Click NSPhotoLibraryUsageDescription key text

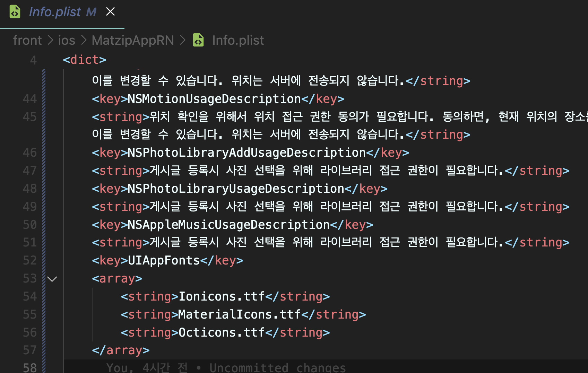point(236,189)
